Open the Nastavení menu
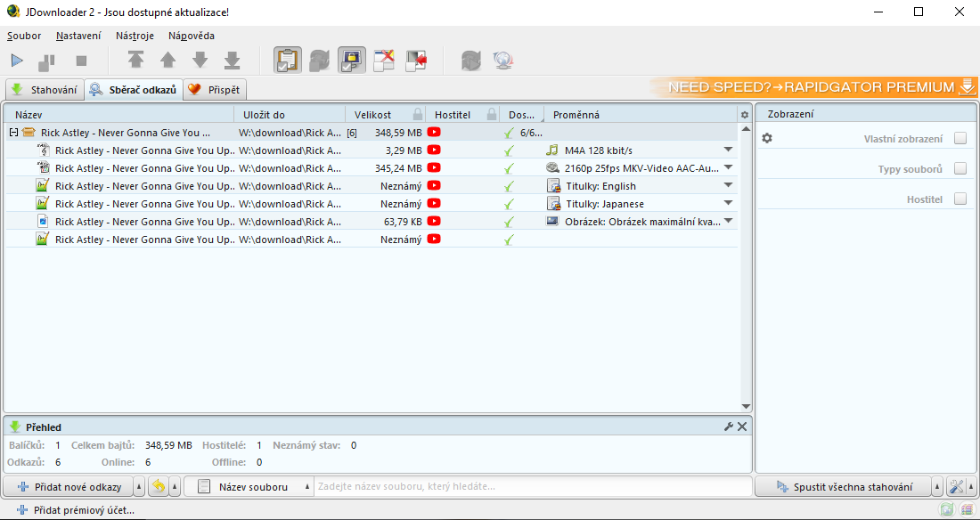Image resolution: width=980 pixels, height=520 pixels. click(x=78, y=36)
